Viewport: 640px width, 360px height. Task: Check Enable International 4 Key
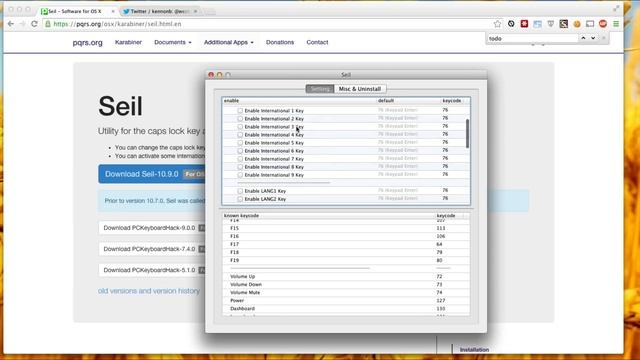[x=240, y=135]
